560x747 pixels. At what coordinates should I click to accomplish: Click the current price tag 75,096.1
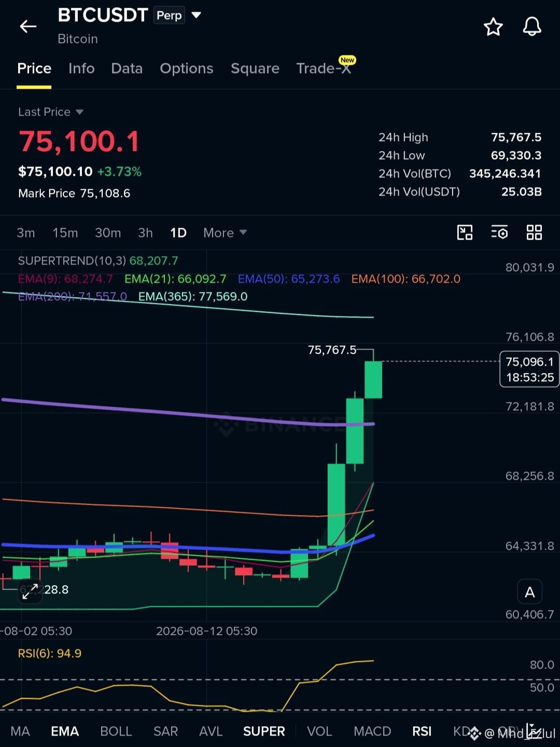pos(529,369)
